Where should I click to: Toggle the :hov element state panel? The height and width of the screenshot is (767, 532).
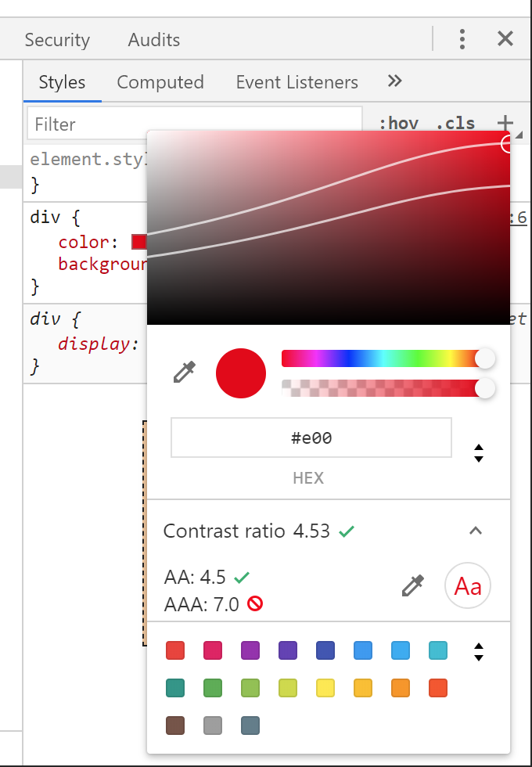[398, 123]
